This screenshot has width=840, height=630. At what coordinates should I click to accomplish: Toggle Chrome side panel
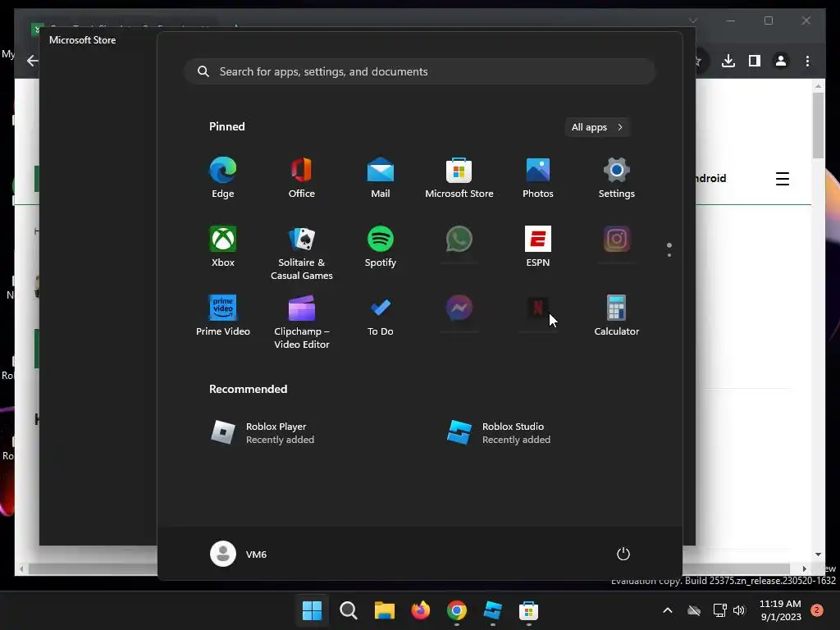tap(755, 61)
